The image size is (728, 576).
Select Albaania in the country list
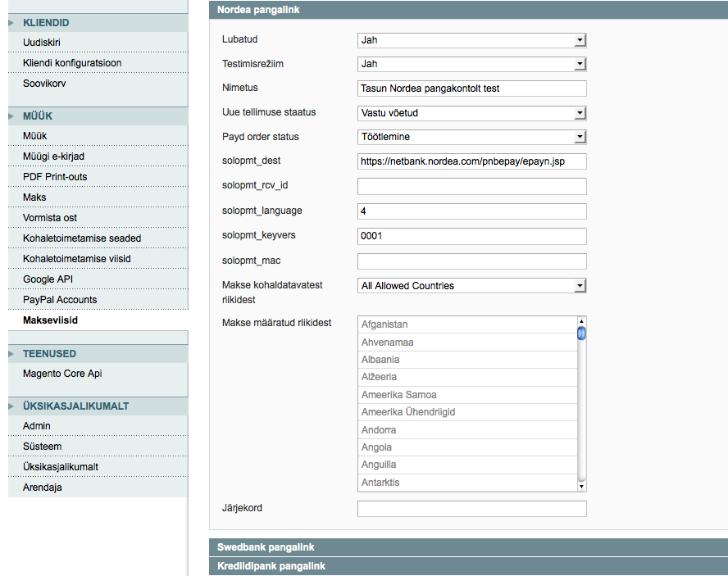[467, 360]
